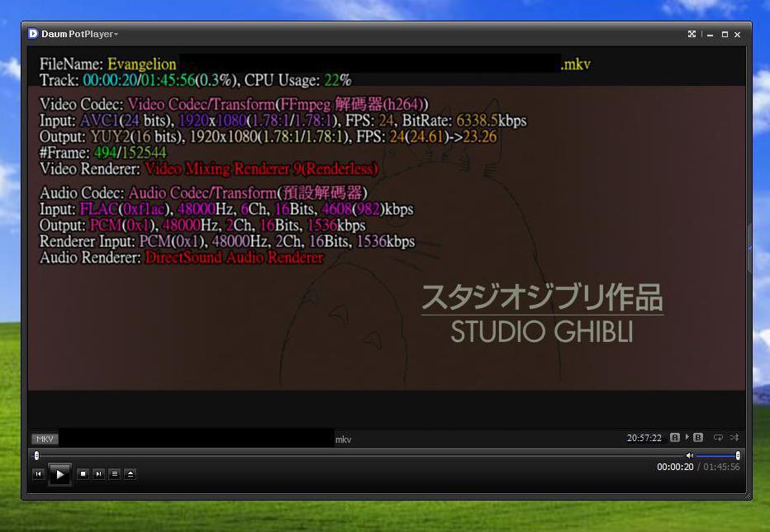The width and height of the screenshot is (770, 532).
Task: Click the total duration 01:45:56 below the volume slider
Action: pyautogui.click(x=721, y=467)
